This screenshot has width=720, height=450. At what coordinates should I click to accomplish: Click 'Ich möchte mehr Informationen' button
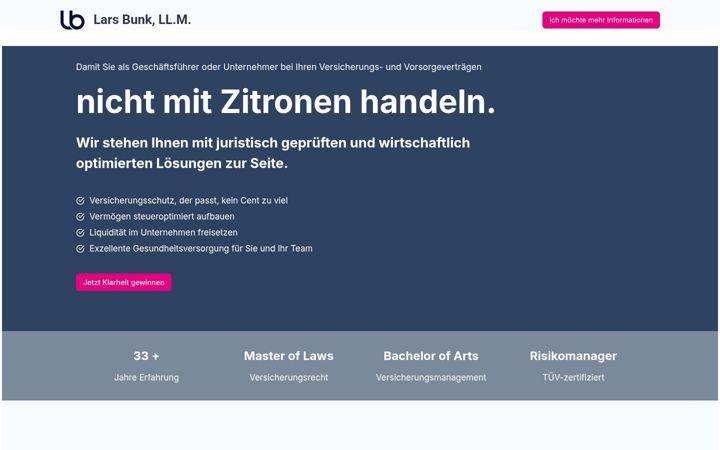tap(601, 20)
